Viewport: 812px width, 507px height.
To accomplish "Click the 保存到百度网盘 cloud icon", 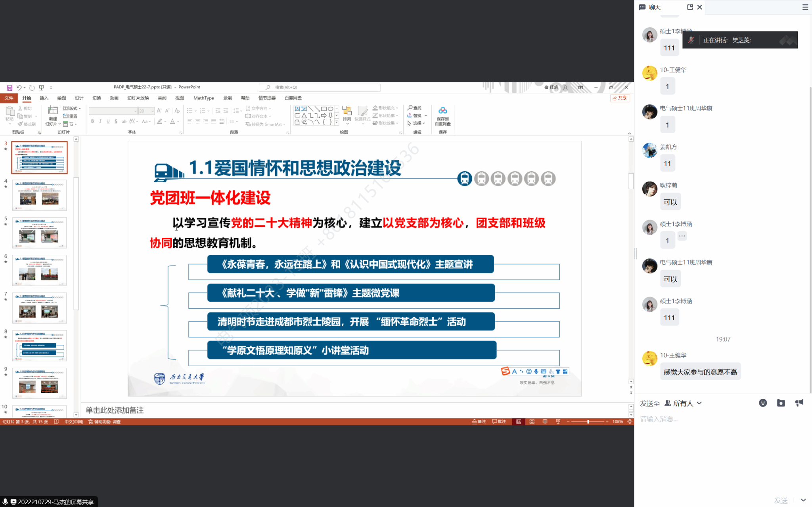I will tap(442, 111).
